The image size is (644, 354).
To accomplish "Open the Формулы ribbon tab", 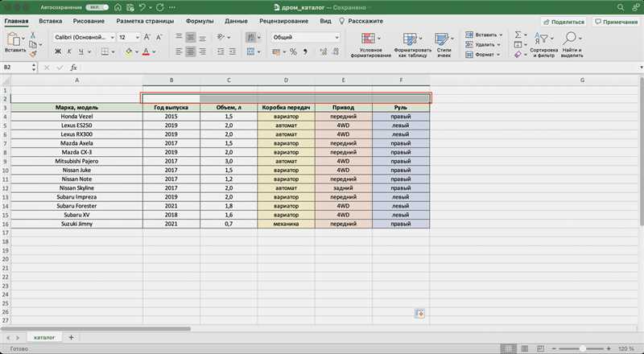I will point(200,21).
